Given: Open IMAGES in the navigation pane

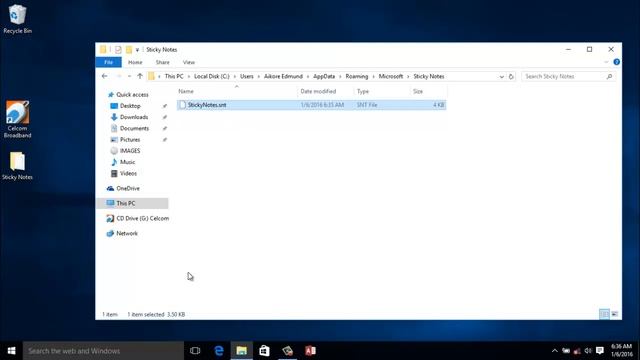Looking at the screenshot, I should point(130,151).
